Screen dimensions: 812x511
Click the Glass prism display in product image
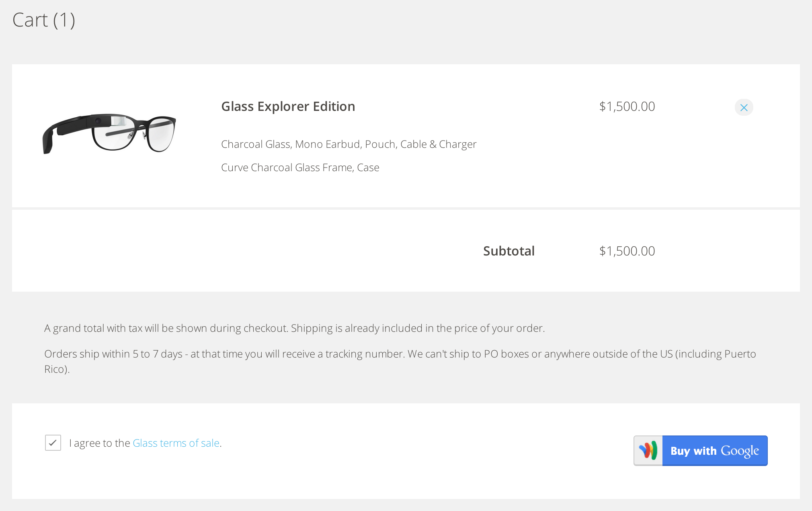point(119,121)
